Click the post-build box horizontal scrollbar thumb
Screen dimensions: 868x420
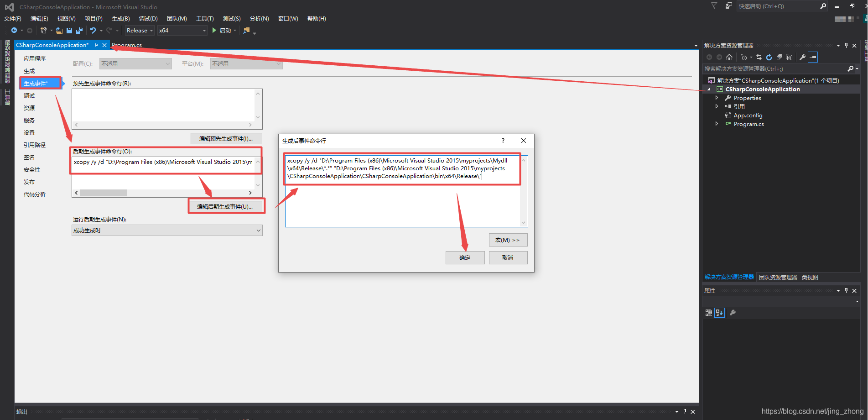coord(104,193)
